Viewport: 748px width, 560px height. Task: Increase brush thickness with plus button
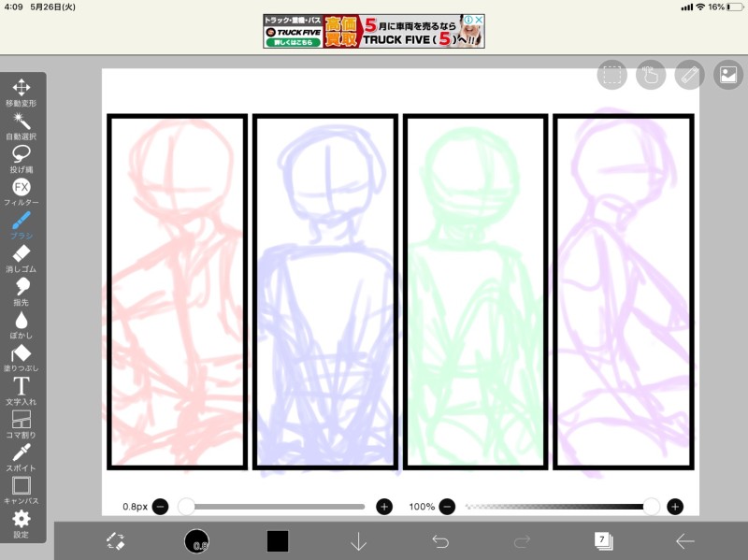tap(384, 507)
